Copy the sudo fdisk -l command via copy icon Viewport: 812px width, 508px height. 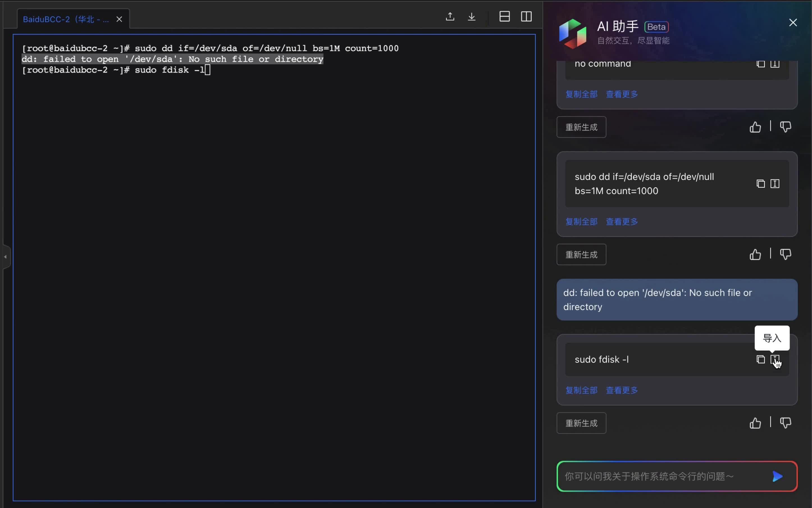(x=760, y=359)
